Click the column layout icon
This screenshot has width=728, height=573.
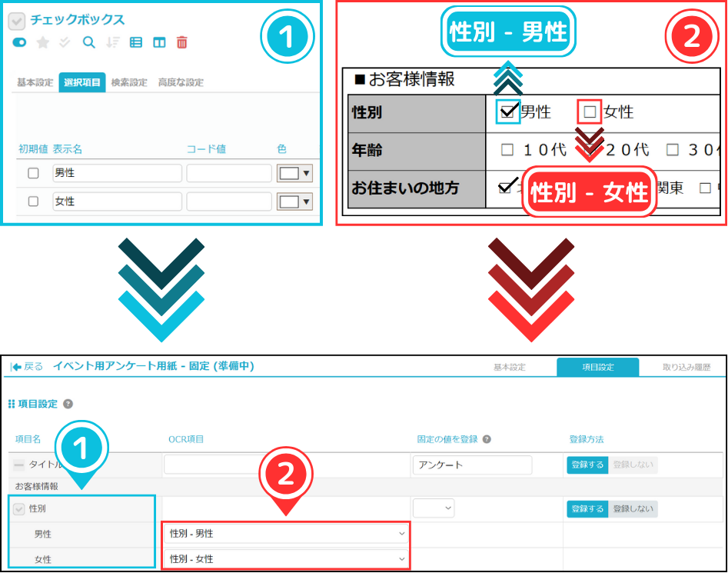pos(159,43)
